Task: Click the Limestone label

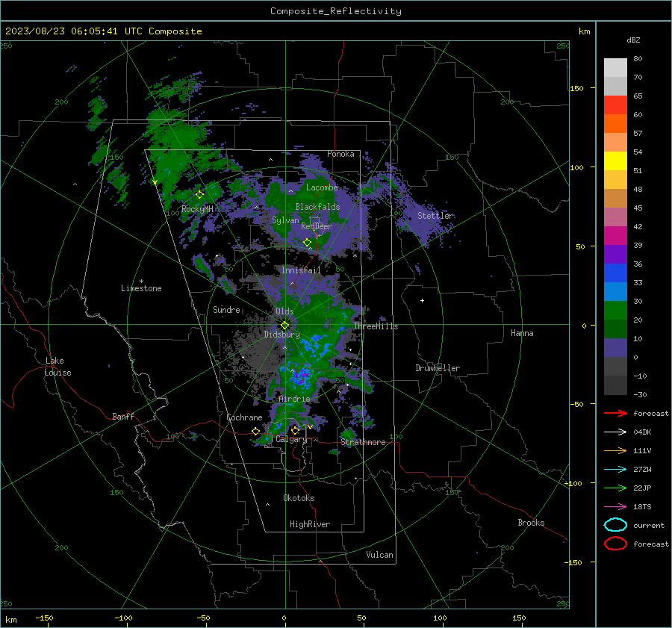Action: click(141, 288)
